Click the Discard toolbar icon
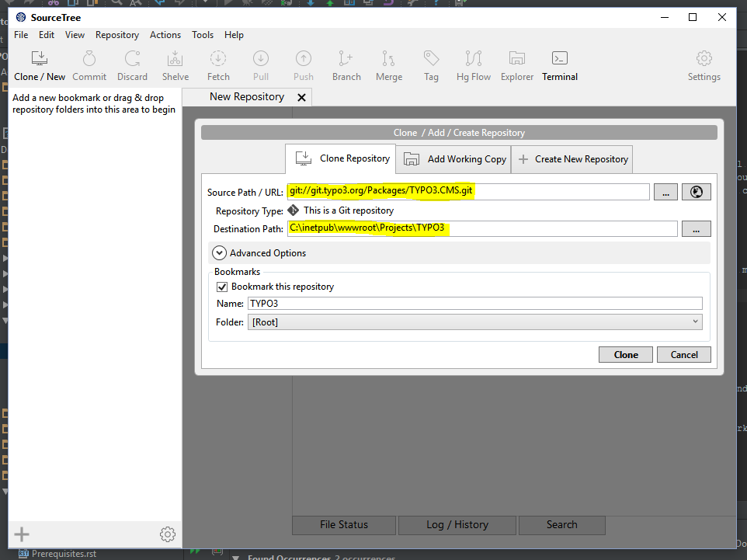This screenshot has width=747, height=560. point(133,58)
